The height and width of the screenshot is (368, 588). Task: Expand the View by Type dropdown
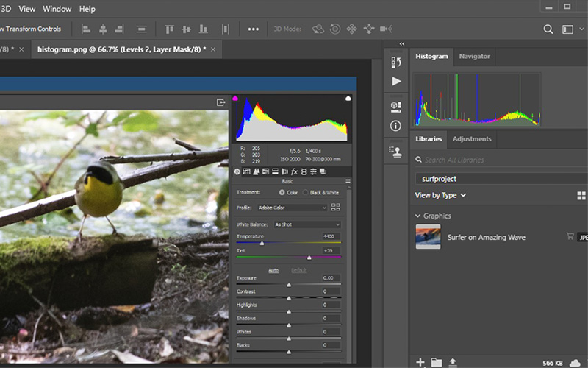[441, 195]
